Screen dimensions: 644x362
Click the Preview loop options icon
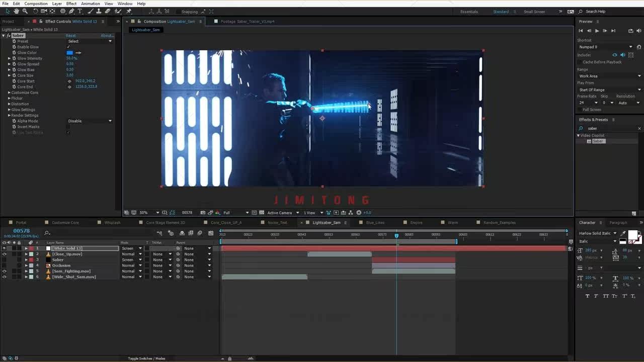(x=631, y=31)
